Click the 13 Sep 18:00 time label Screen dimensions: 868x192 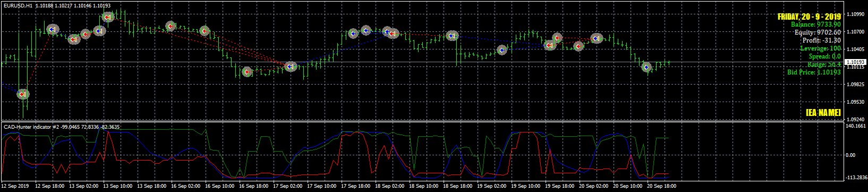pyautogui.click(x=152, y=186)
